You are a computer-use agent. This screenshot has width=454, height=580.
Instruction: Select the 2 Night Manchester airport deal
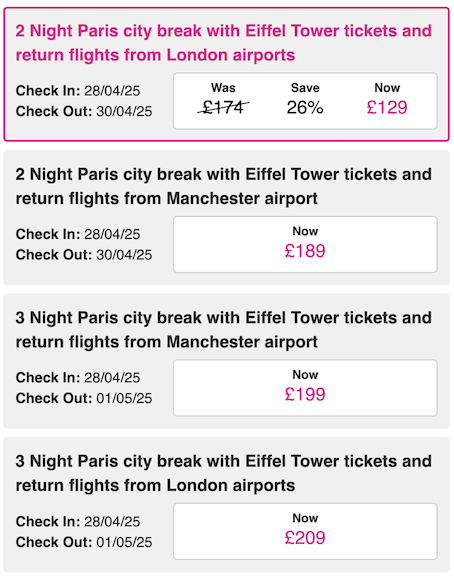[x=226, y=218]
